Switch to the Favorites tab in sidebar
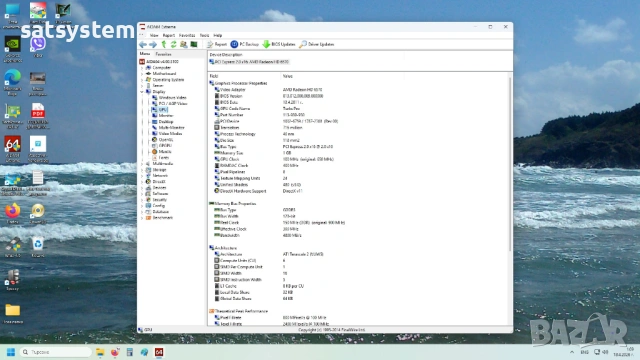The height and width of the screenshot is (360, 640). [163, 54]
